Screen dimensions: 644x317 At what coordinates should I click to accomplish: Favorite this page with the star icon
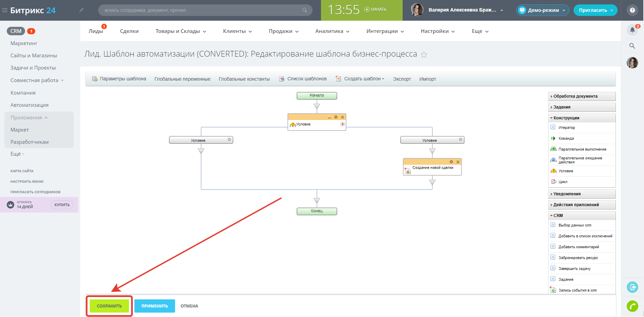[x=424, y=55]
